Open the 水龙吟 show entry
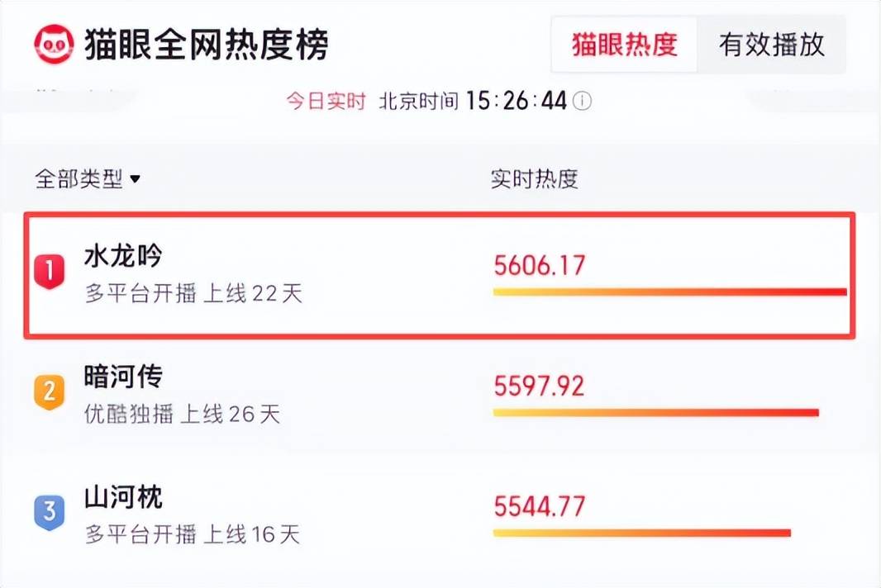 coord(123,256)
